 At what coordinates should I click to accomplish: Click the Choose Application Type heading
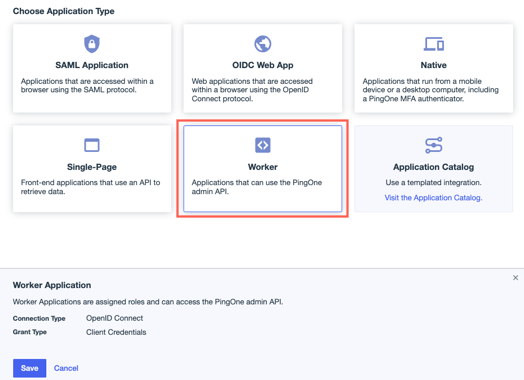(x=63, y=11)
